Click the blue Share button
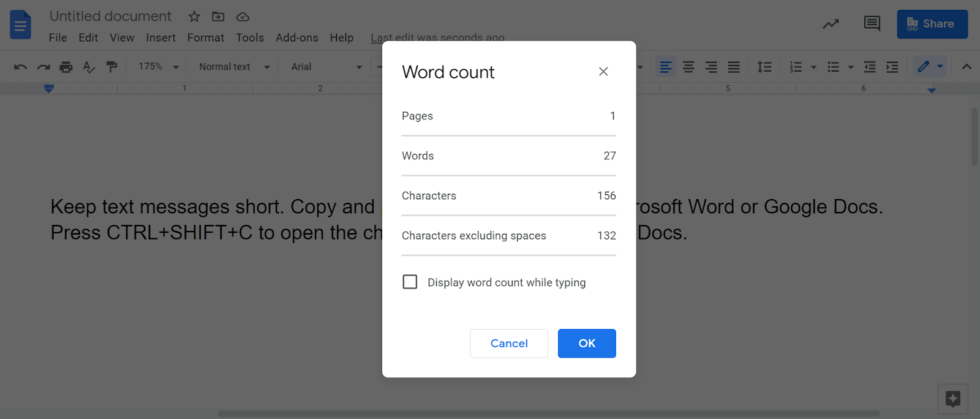The image size is (980, 419). click(932, 24)
